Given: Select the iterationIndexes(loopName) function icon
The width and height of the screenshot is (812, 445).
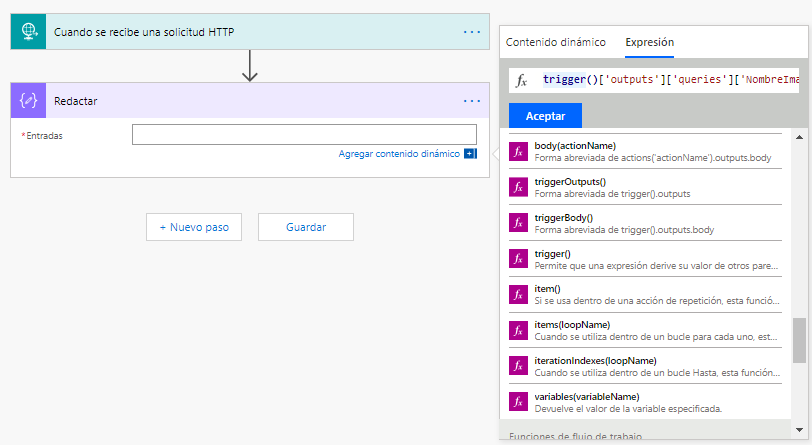Looking at the screenshot, I should (x=518, y=366).
